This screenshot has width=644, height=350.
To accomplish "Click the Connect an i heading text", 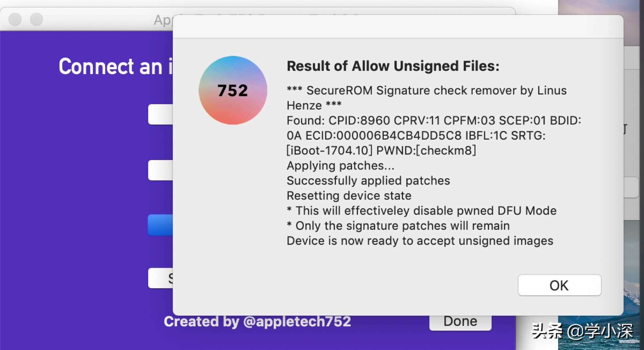I will click(x=116, y=67).
